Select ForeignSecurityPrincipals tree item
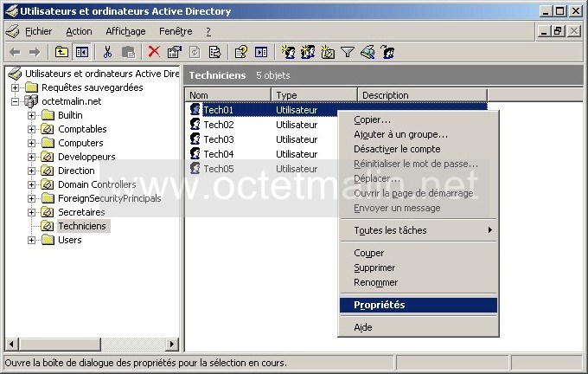Image resolution: width=588 pixels, height=374 pixels. click(x=110, y=198)
